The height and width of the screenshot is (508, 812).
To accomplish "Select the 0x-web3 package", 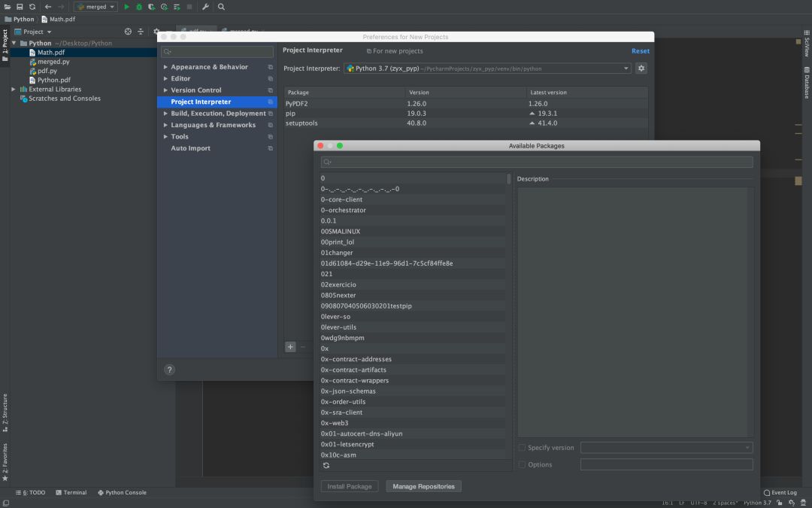I will click(413, 423).
